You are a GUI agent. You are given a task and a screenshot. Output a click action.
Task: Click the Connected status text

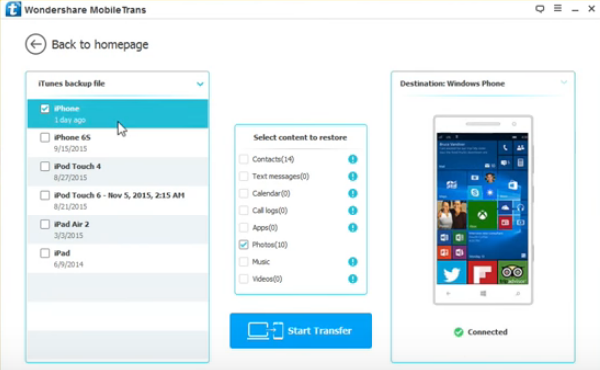[488, 332]
